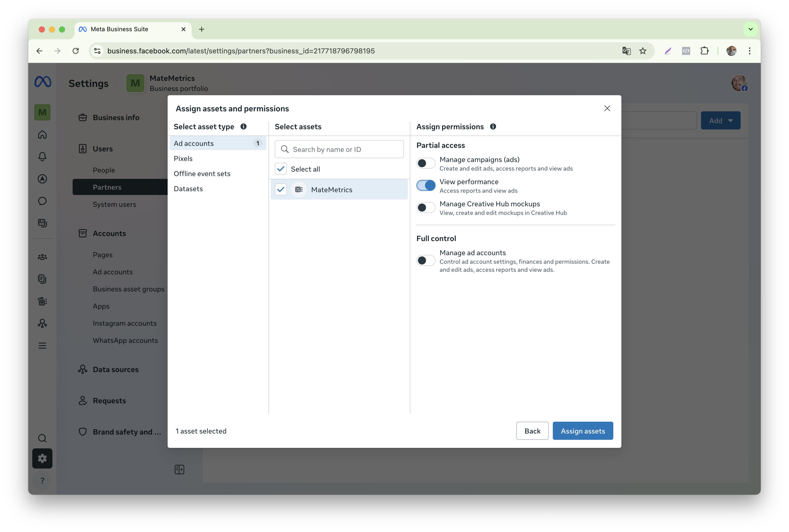Screen dimensions: 789x532
Task: Click the Meta logo in the sidebar
Action: (x=43, y=82)
